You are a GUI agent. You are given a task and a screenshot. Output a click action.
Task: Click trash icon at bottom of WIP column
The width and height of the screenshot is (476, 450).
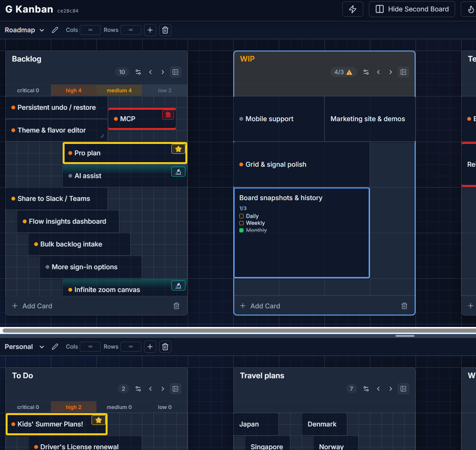[x=404, y=306]
